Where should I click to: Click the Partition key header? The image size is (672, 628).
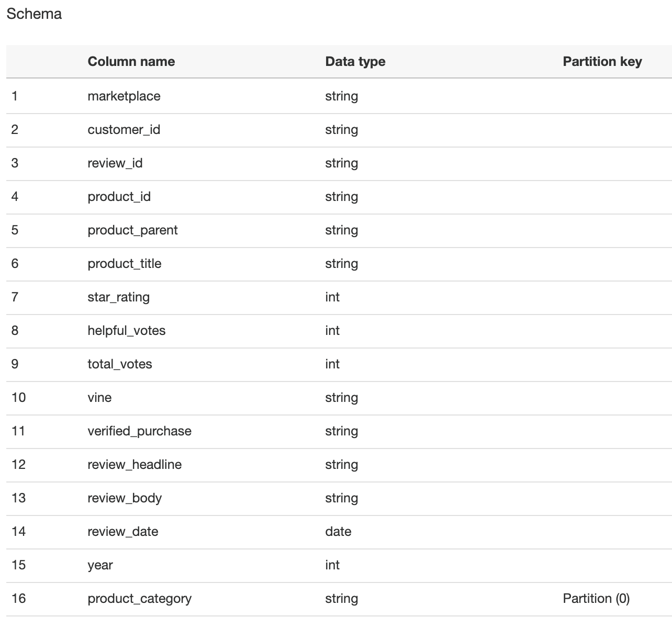pos(602,62)
